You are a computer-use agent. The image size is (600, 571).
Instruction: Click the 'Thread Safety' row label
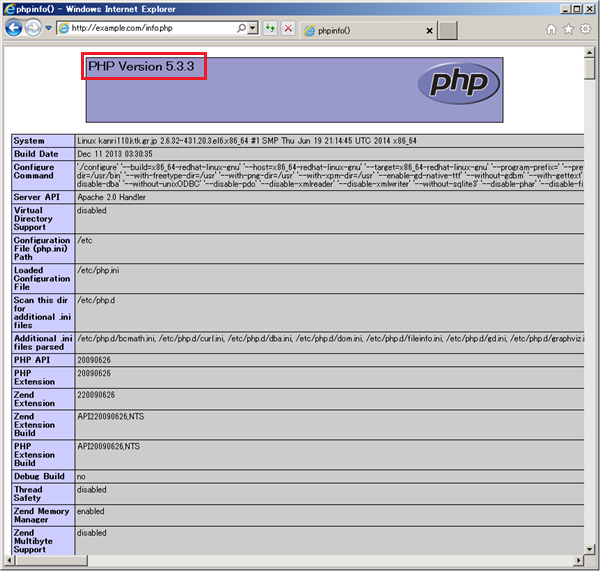tap(28, 494)
